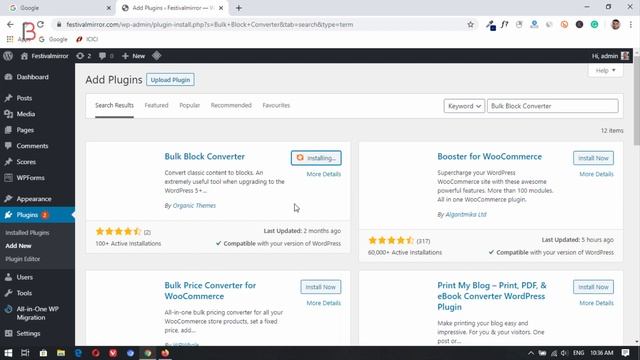Click the Upload Plugin button
This screenshot has width=640, height=360.
pyautogui.click(x=170, y=80)
